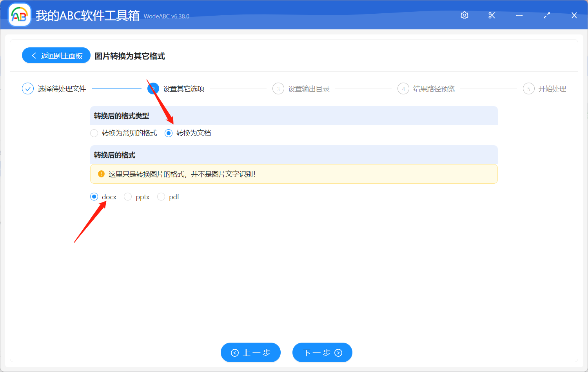Toggle the 转换为文档 option

pyautogui.click(x=169, y=133)
